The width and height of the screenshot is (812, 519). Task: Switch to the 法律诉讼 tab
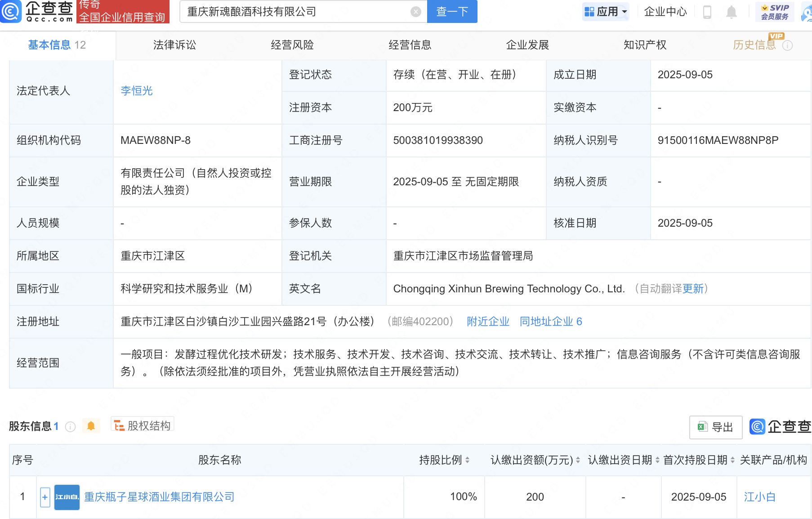coord(174,45)
